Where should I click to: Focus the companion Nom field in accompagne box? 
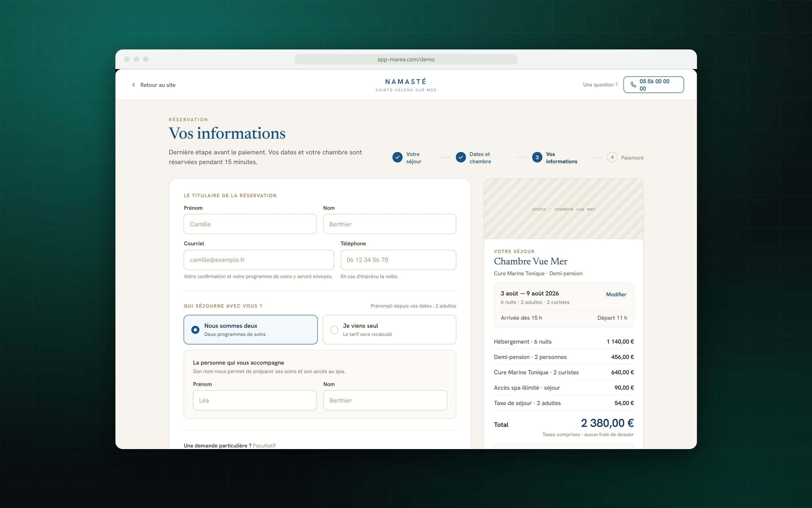(385, 400)
